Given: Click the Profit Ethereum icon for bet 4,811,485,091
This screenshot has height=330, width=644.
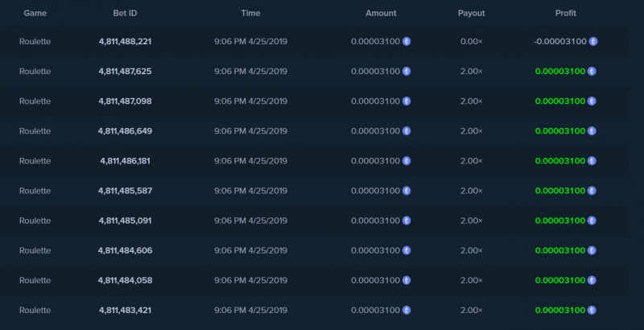Looking at the screenshot, I should (592, 221).
